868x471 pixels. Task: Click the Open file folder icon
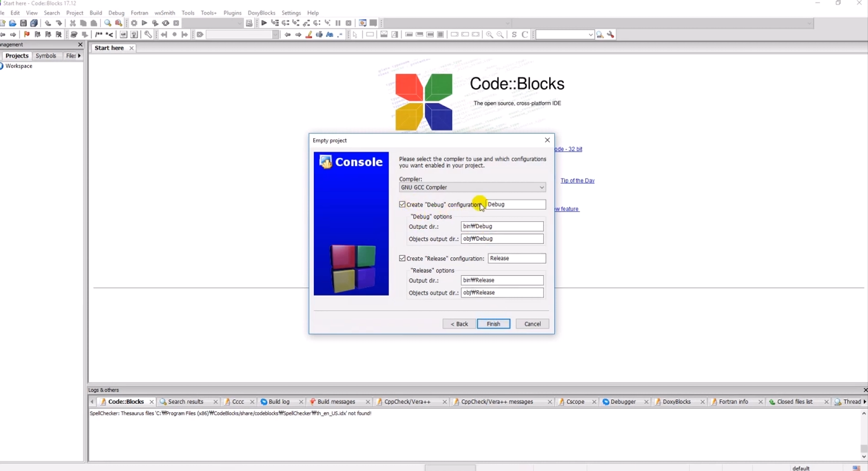click(13, 23)
